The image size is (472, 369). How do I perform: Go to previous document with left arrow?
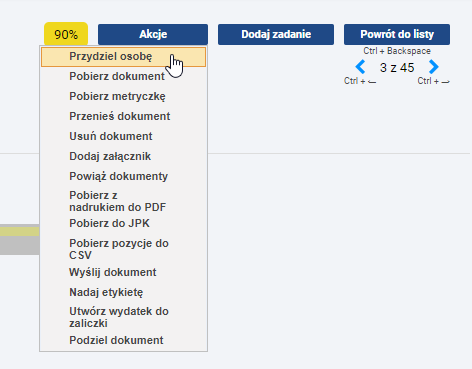(x=360, y=67)
